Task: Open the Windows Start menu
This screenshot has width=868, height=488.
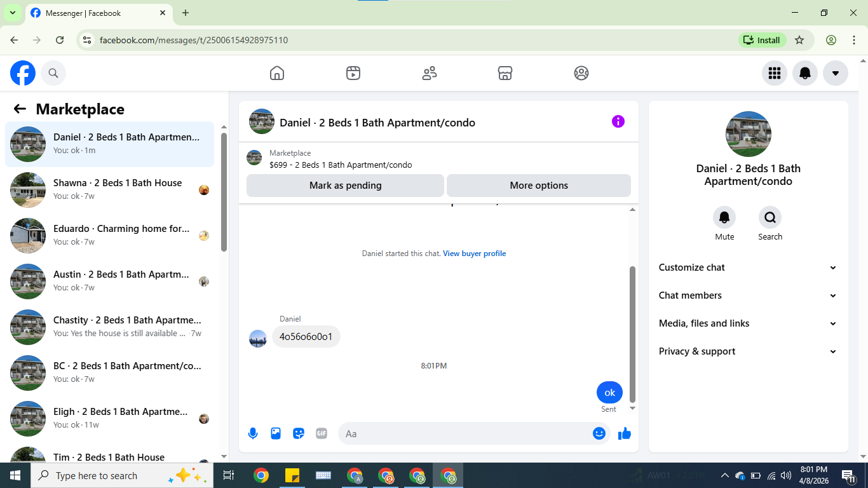Action: click(15, 475)
